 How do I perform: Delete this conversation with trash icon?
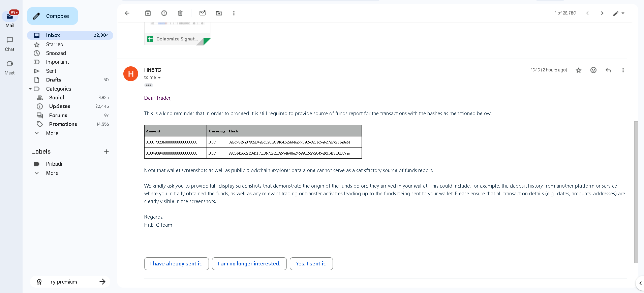180,13
